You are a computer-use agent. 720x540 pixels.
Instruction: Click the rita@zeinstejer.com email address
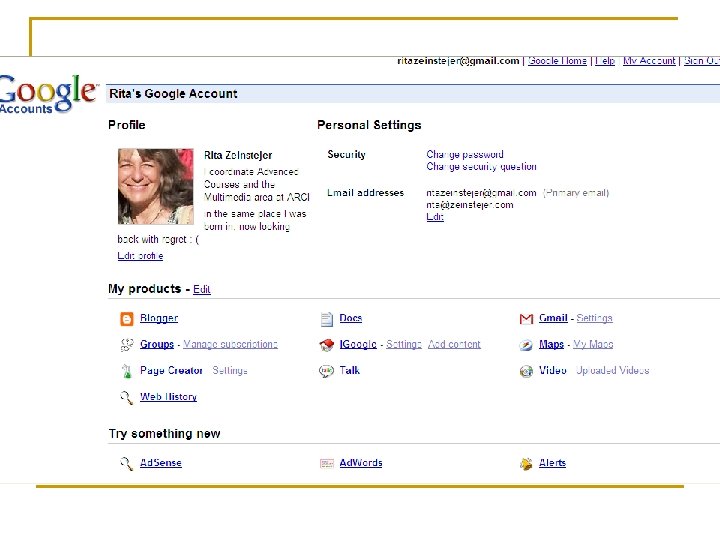coord(470,205)
